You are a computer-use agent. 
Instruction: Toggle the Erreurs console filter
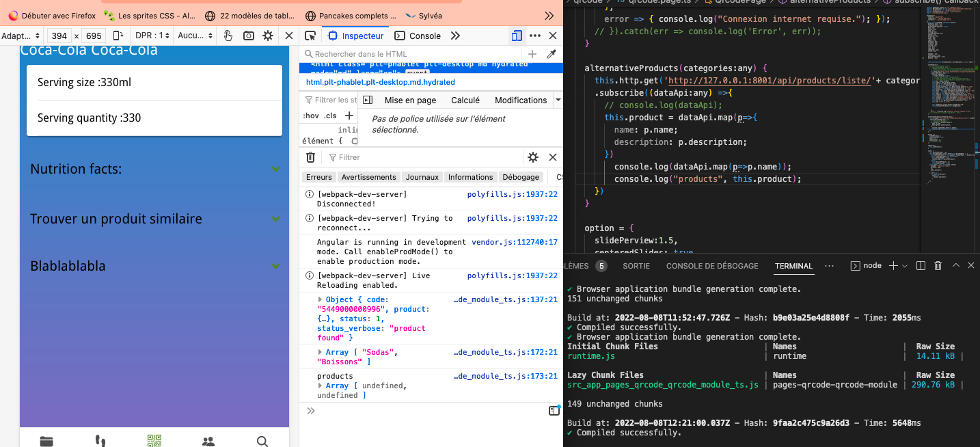pos(319,177)
